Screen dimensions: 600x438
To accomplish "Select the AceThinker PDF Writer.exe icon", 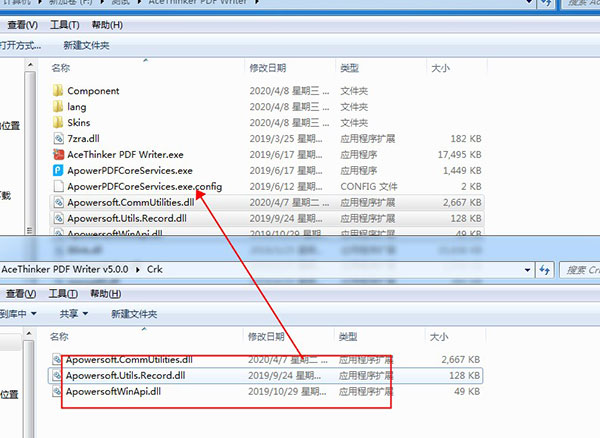I will (x=58, y=155).
